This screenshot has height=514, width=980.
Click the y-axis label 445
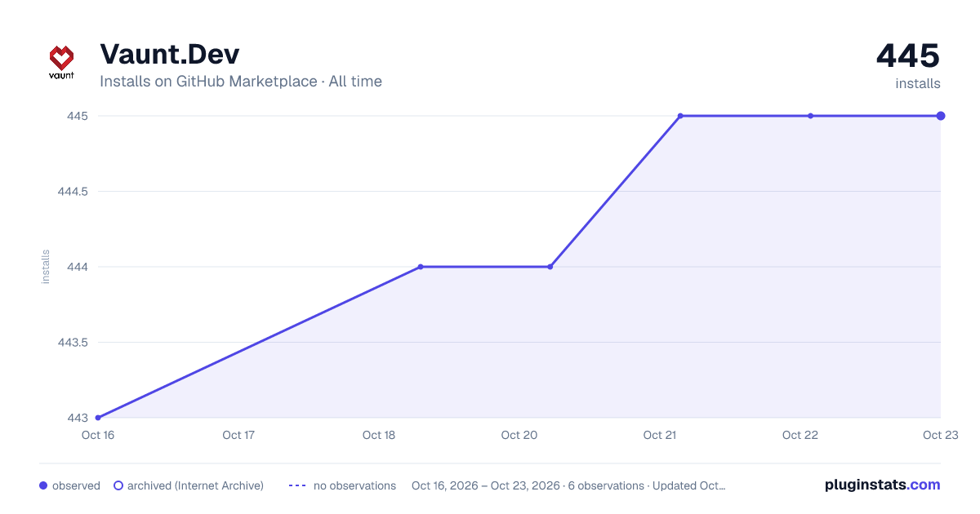click(x=78, y=116)
